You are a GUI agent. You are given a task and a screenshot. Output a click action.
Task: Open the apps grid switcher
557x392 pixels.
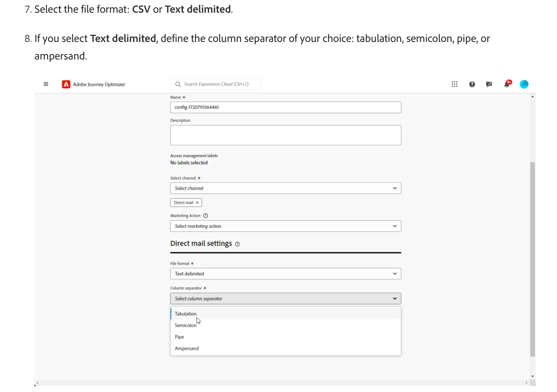pyautogui.click(x=455, y=84)
